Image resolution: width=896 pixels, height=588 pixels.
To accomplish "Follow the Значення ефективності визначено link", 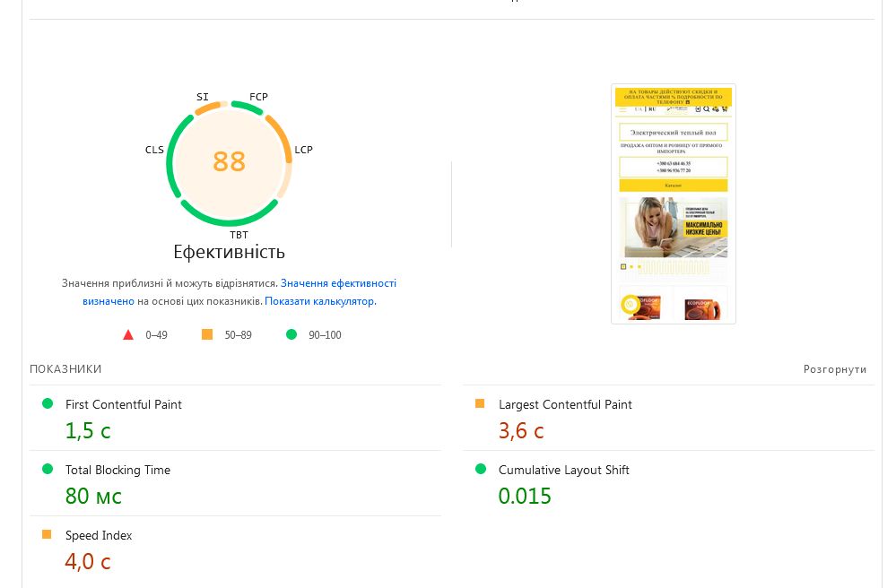I will coord(337,283).
